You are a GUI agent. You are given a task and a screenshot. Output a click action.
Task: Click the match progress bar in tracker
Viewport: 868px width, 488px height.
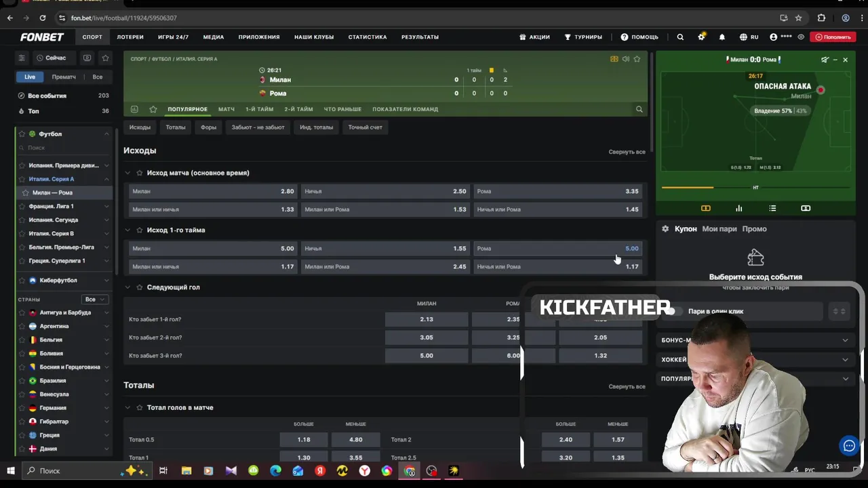(755, 188)
